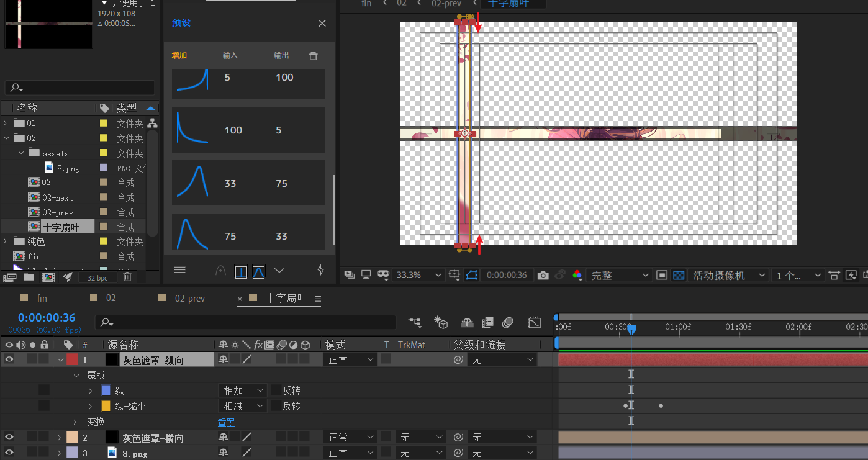Click the project flowchart view icon
Image resolution: width=868 pixels, height=460 pixels.
coord(152,123)
